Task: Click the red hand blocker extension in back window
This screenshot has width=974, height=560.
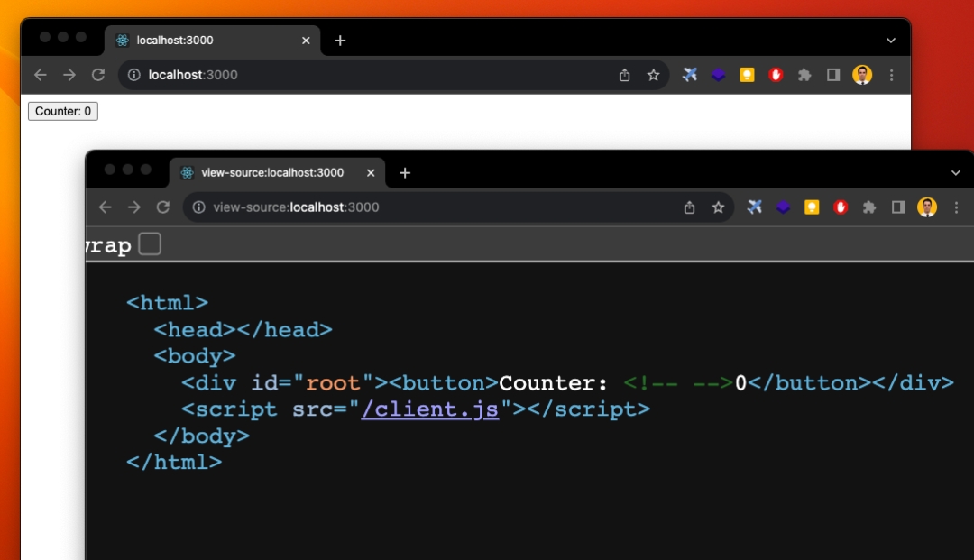Action: tap(776, 75)
